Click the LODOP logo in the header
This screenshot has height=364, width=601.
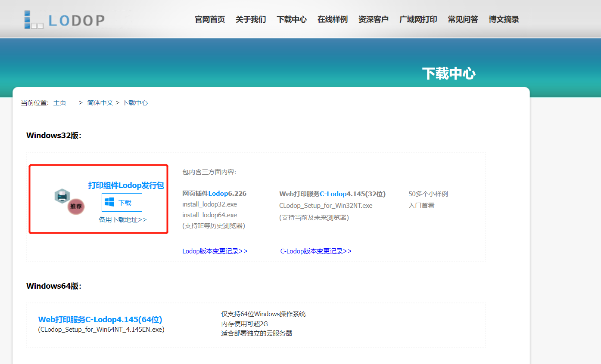(x=64, y=19)
